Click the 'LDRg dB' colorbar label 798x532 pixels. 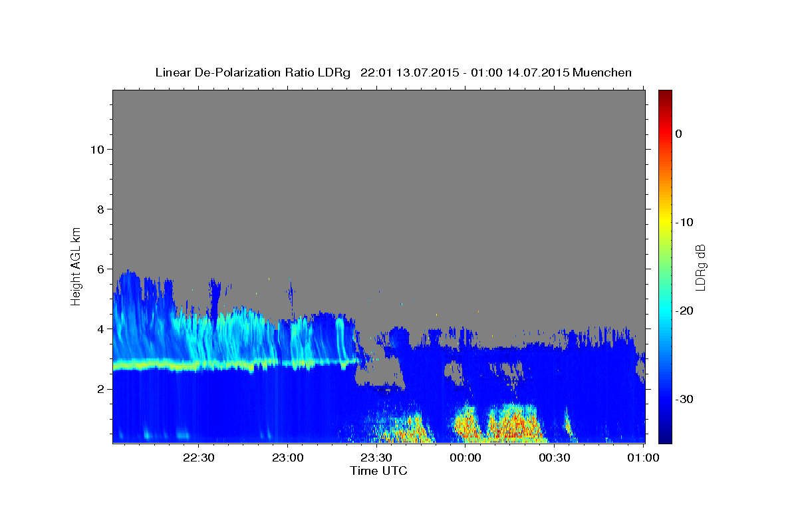(700, 267)
